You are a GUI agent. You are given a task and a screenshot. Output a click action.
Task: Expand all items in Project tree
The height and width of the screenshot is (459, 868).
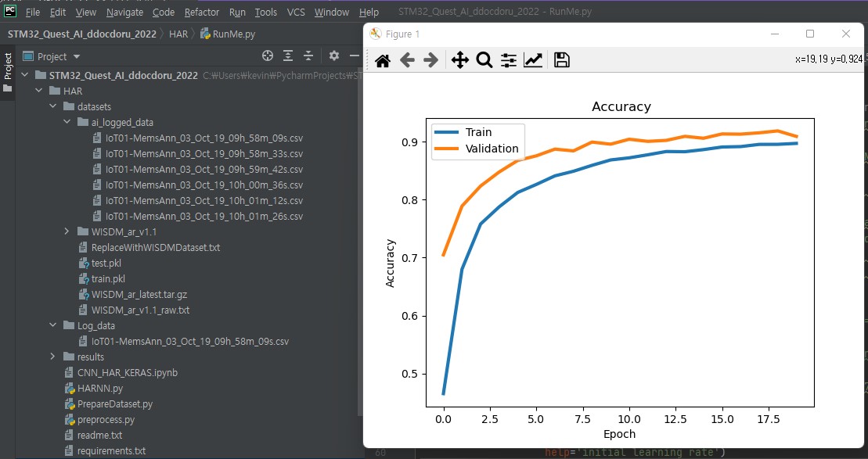coord(288,56)
